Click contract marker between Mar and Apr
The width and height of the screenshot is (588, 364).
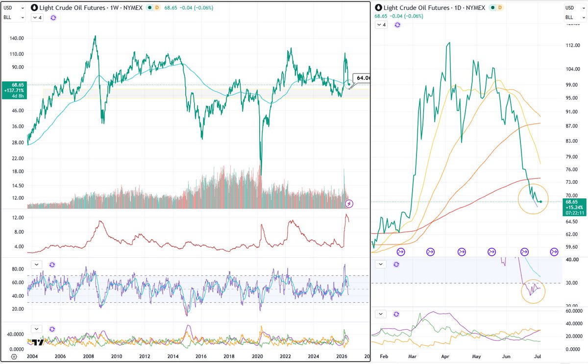point(431,252)
